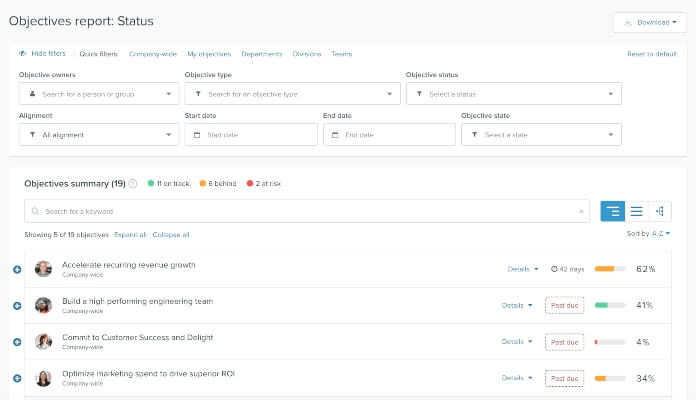Click the help icon beside Objectives summary

click(x=133, y=184)
